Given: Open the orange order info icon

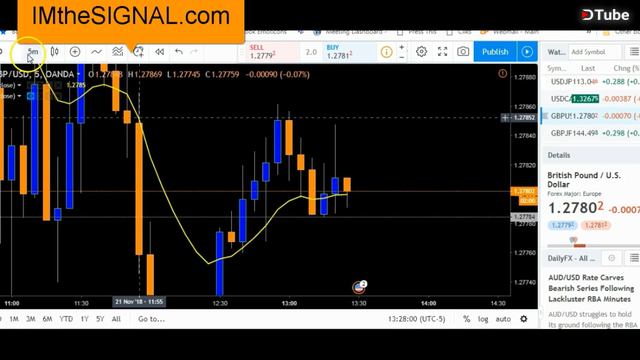Looking at the screenshot, I should click(386, 52).
